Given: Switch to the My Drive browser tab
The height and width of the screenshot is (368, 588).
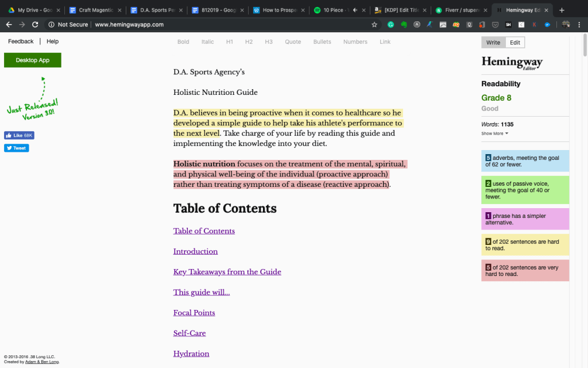Looking at the screenshot, I should (x=32, y=10).
